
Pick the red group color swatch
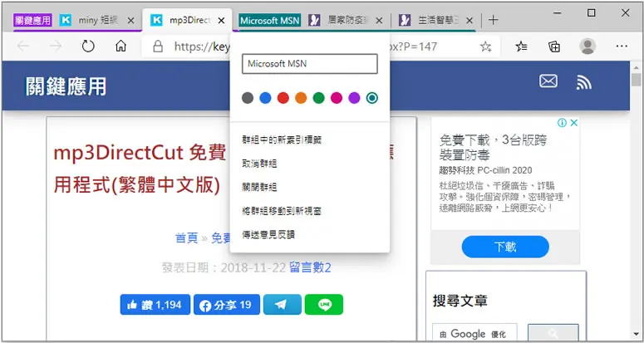click(283, 98)
